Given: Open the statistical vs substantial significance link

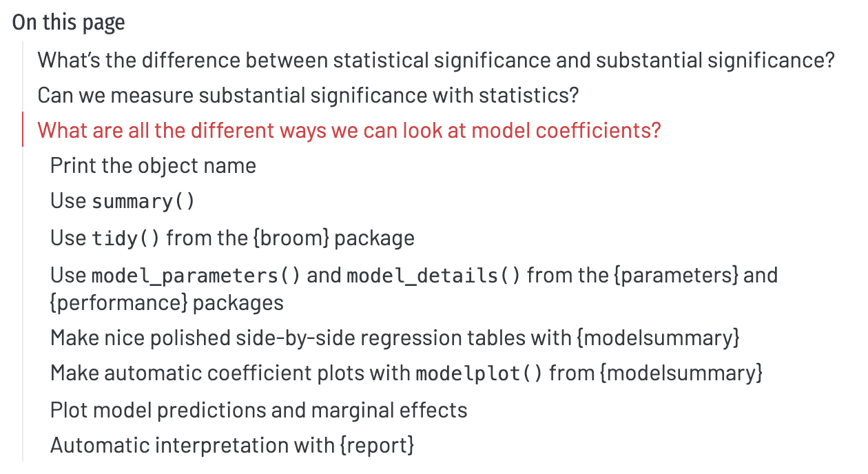Looking at the screenshot, I should click(436, 60).
